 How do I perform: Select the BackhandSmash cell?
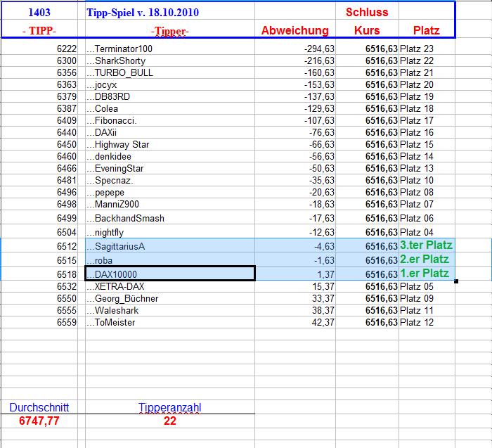(170, 217)
